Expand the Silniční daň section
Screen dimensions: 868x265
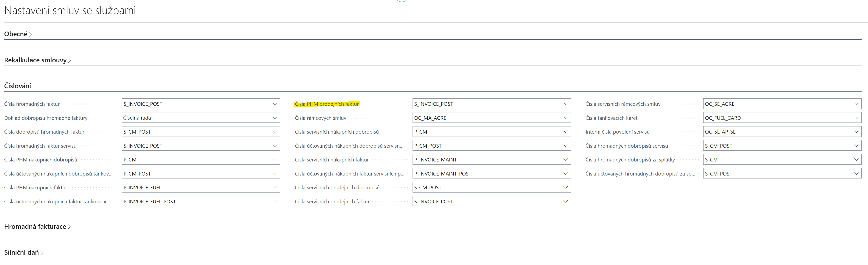[23, 252]
